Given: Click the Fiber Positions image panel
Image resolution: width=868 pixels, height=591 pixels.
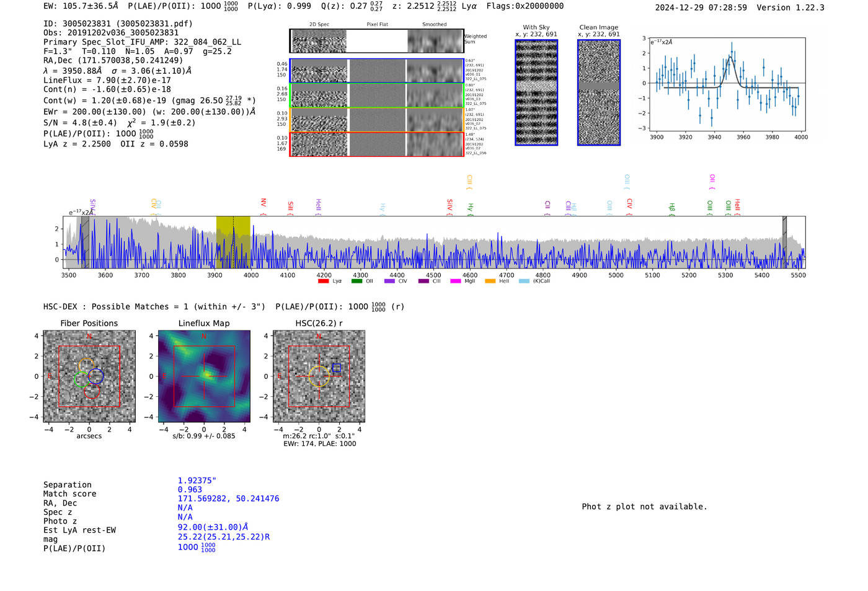Looking at the screenshot, I should 89,376.
